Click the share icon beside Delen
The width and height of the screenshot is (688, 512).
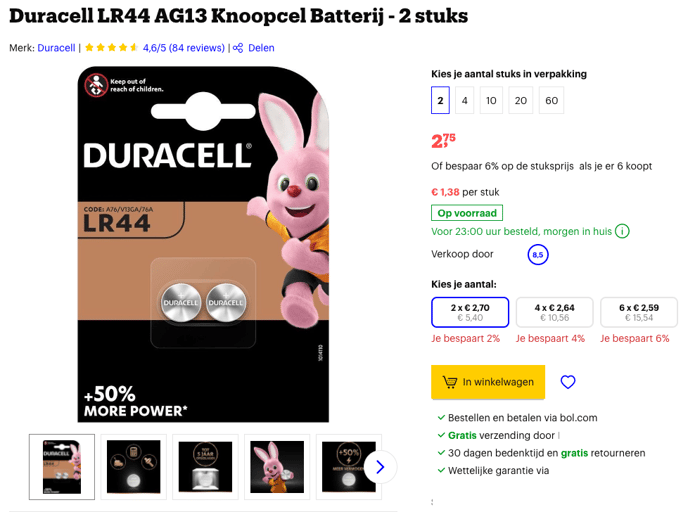pyautogui.click(x=238, y=48)
